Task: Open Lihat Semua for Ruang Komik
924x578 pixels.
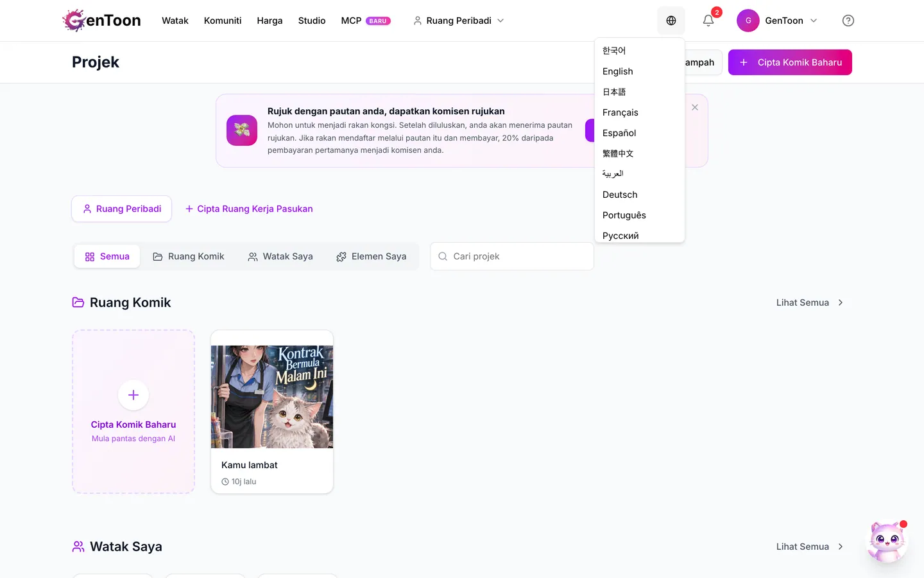Action: click(x=810, y=302)
